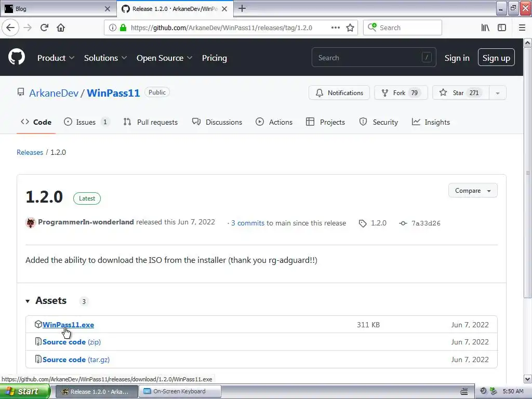Open the star lists dropdown arrow
The height and width of the screenshot is (399, 532).
[x=498, y=92]
